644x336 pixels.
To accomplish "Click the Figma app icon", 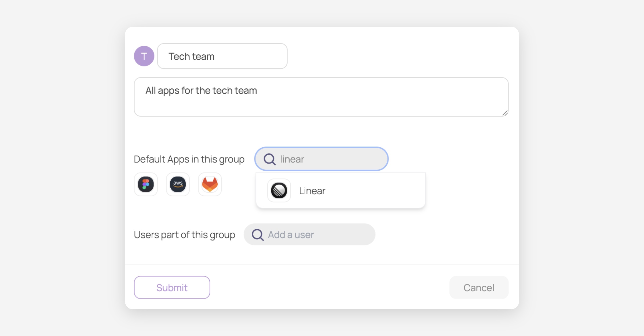I will click(146, 184).
